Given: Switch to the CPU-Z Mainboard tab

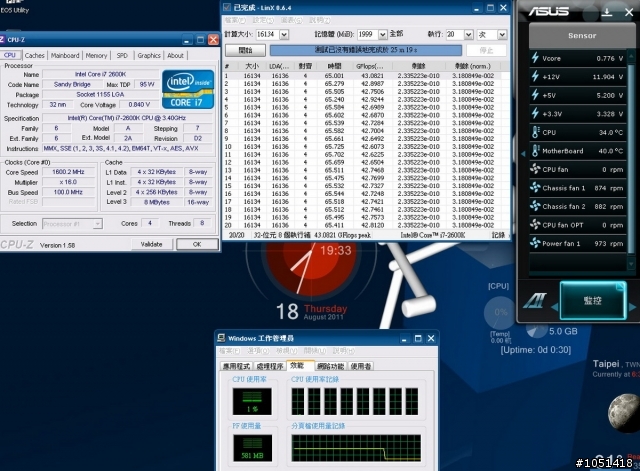Looking at the screenshot, I should (x=65, y=55).
